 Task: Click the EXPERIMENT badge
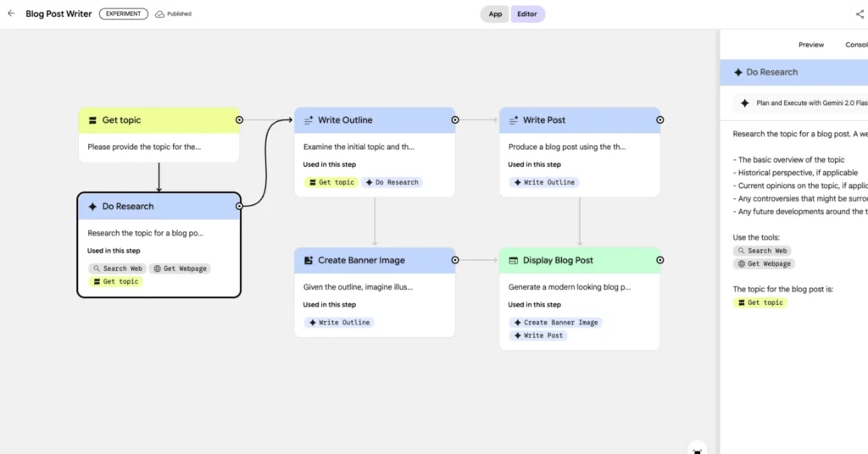[123, 14]
